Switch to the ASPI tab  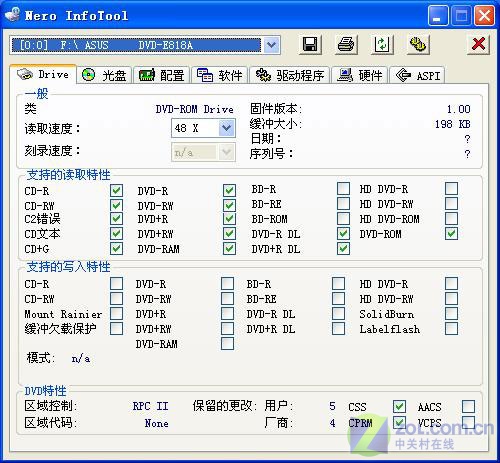[417, 75]
